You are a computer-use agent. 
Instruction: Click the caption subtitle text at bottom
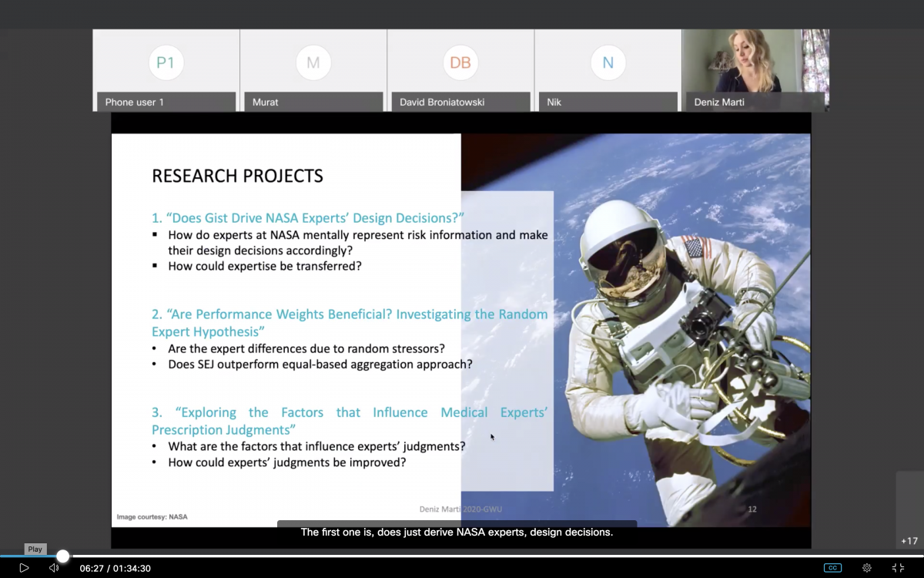point(457,533)
